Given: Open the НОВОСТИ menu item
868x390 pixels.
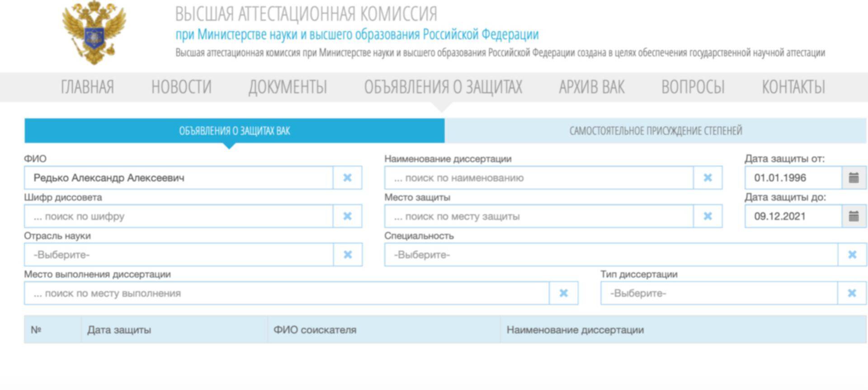Looking at the screenshot, I should 181,87.
